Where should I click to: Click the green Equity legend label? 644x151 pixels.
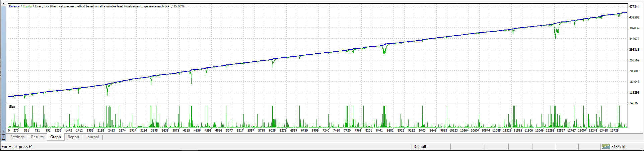click(x=27, y=6)
